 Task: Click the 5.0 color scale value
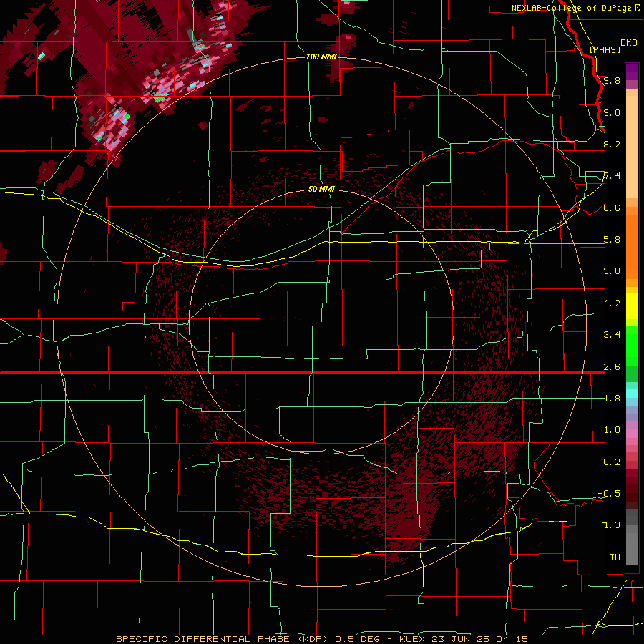point(612,271)
